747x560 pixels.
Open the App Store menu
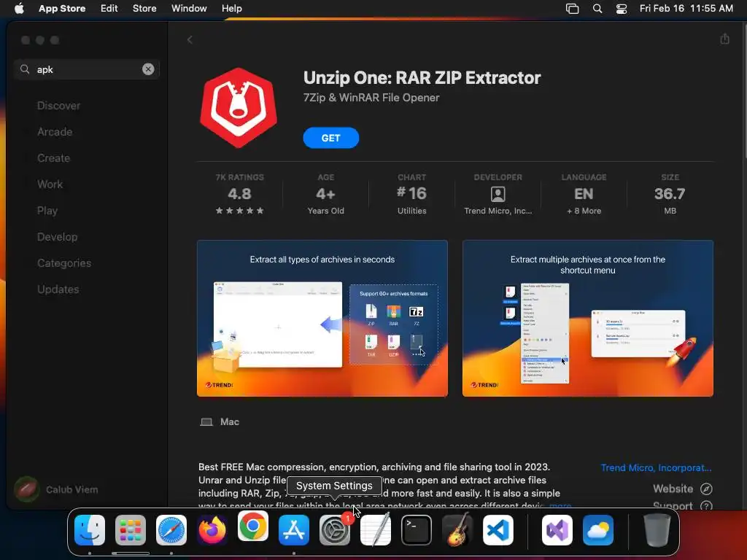pyautogui.click(x=62, y=8)
